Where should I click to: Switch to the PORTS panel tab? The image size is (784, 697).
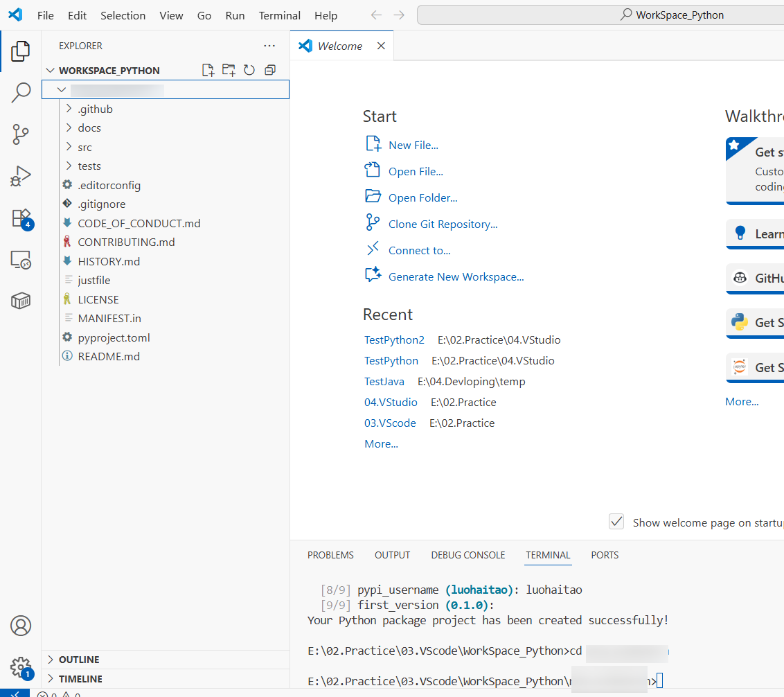coord(605,555)
